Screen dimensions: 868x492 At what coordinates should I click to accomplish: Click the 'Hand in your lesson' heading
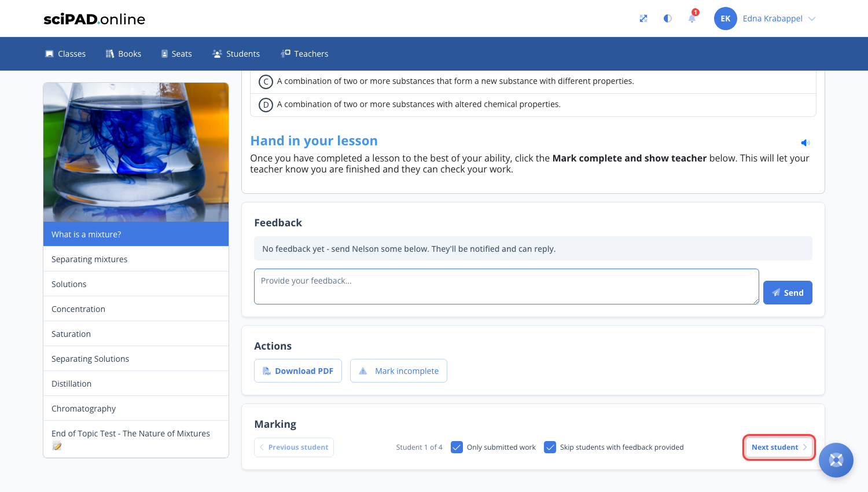pos(314,141)
